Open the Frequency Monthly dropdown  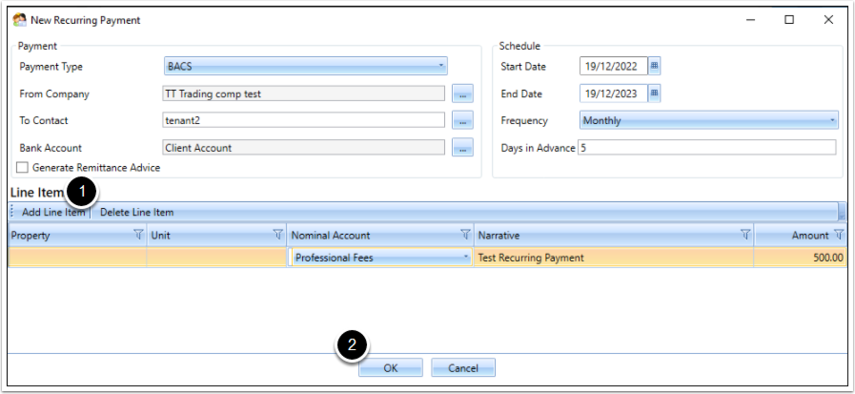point(708,120)
